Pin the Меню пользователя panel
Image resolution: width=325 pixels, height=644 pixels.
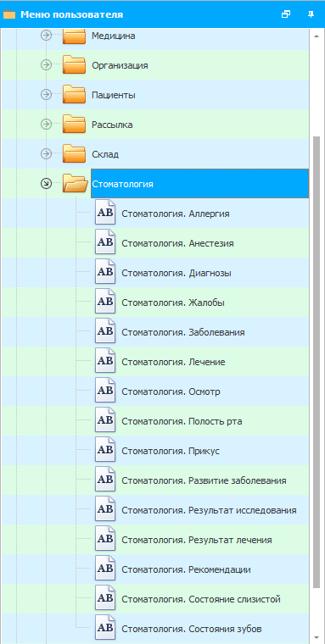[x=311, y=14]
